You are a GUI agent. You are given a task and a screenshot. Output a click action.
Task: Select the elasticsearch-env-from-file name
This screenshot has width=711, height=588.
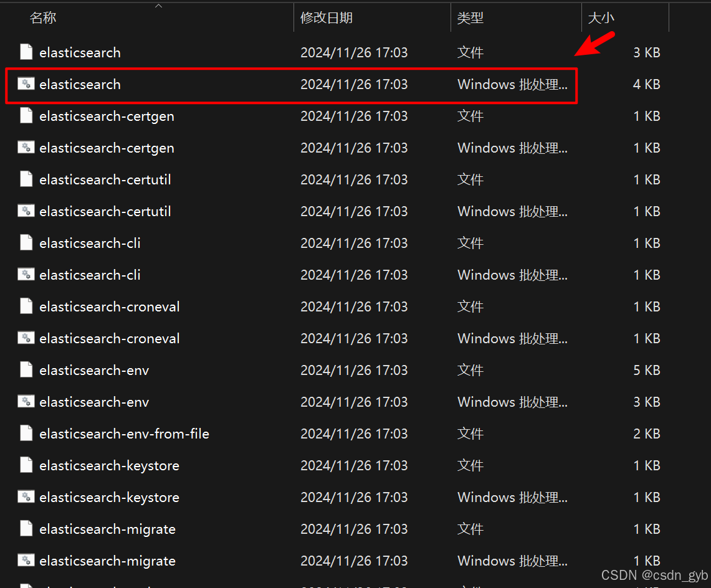tap(124, 434)
